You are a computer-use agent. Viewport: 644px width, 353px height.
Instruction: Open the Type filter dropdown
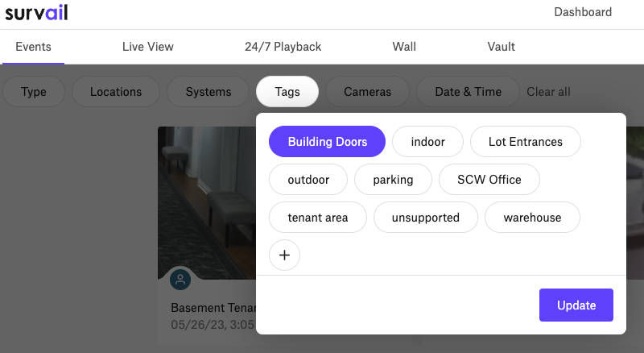pos(34,91)
